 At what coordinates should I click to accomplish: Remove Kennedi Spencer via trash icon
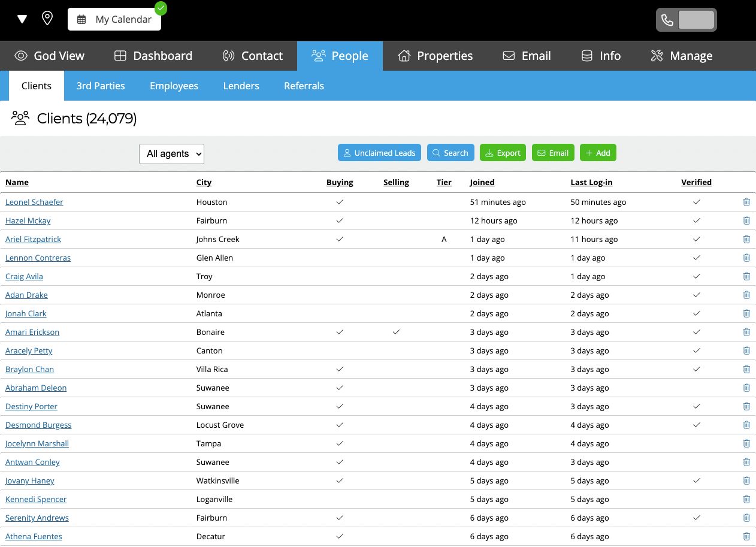[746, 500]
